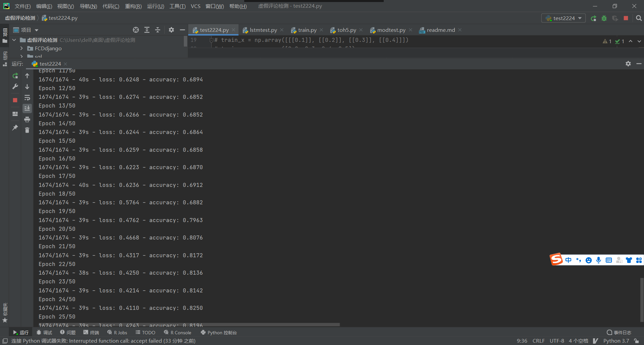Switch to toh5.py editor tab
This screenshot has width=644, height=345.
pos(343,30)
